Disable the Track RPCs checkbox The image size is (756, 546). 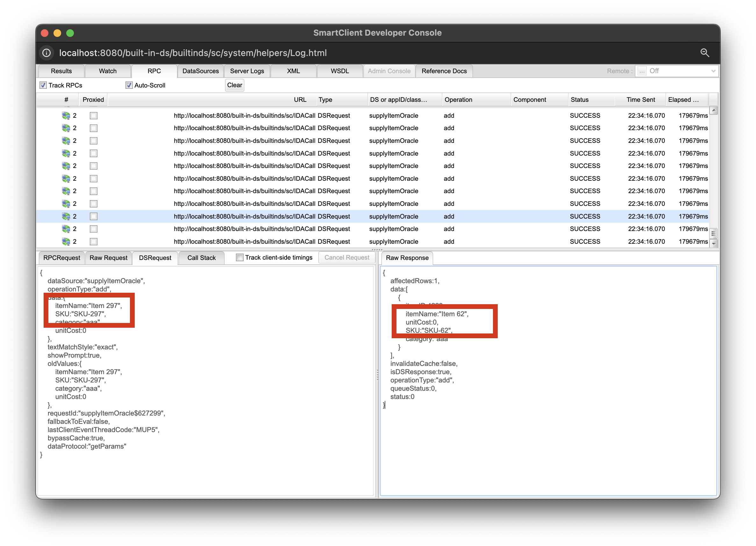click(x=43, y=85)
